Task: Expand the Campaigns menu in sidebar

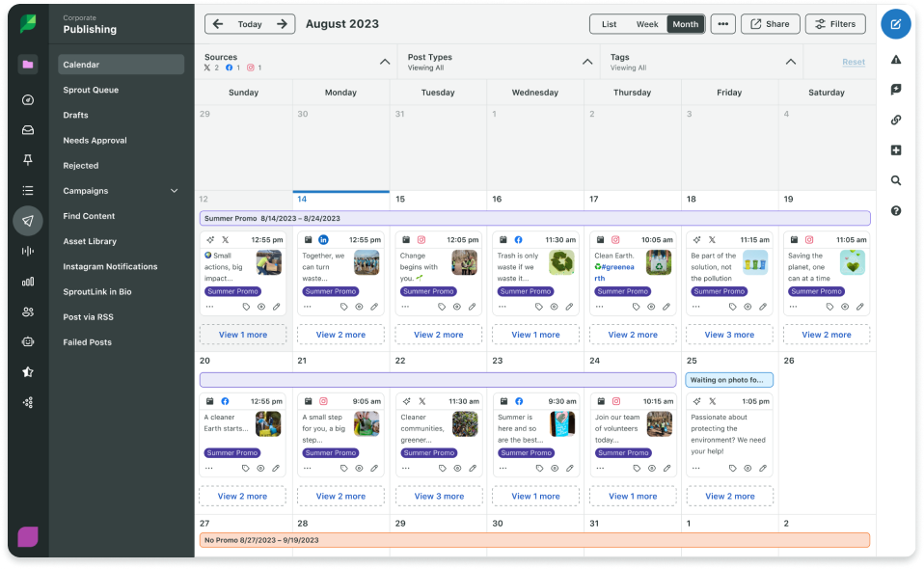Action: [175, 191]
